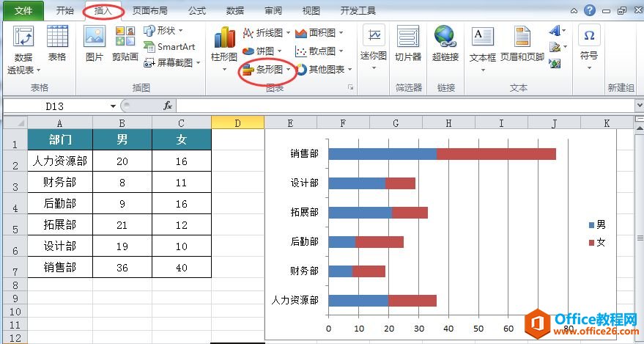The height and width of the screenshot is (344, 644).
Task: Click the 文本框 (Text Box) icon
Action: 482,38
